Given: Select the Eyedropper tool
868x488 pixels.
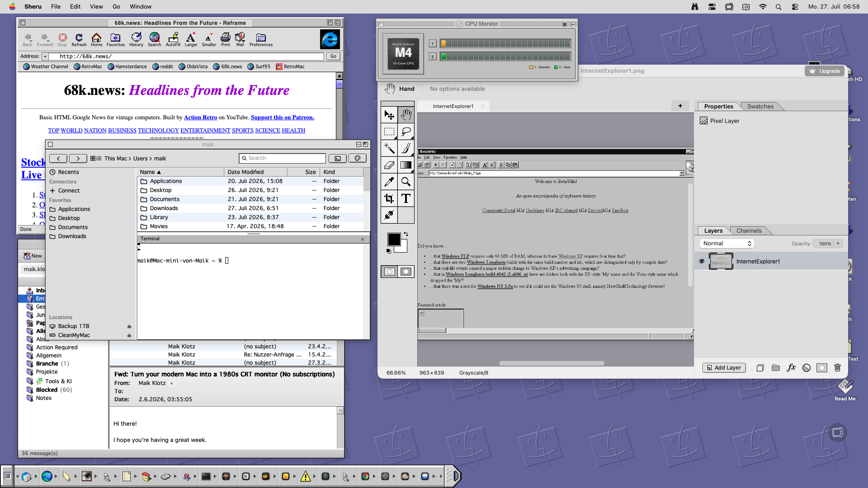Looking at the screenshot, I should coord(389,182).
